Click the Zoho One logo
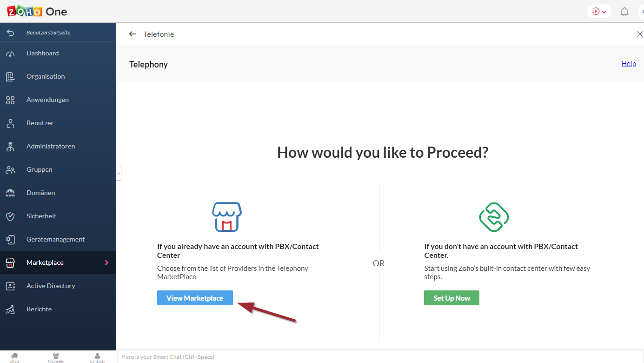 tap(37, 11)
